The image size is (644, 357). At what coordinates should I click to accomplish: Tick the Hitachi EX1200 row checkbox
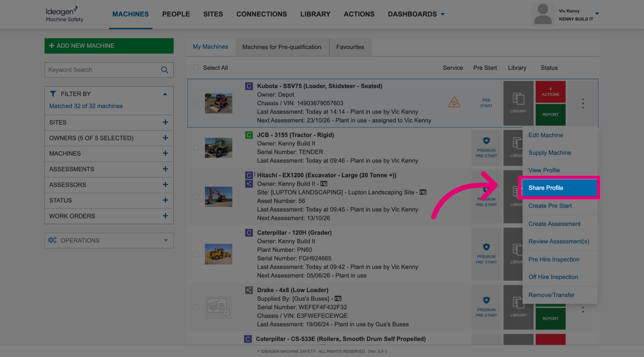click(196, 197)
